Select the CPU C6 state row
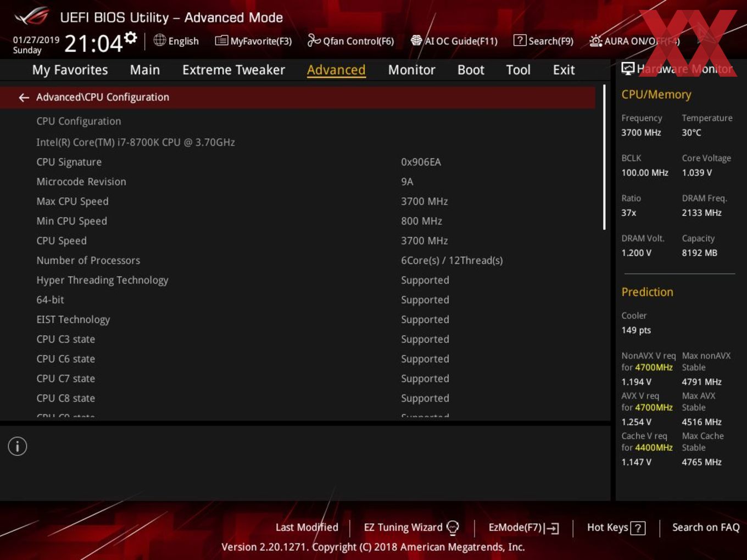 [x=298, y=359]
